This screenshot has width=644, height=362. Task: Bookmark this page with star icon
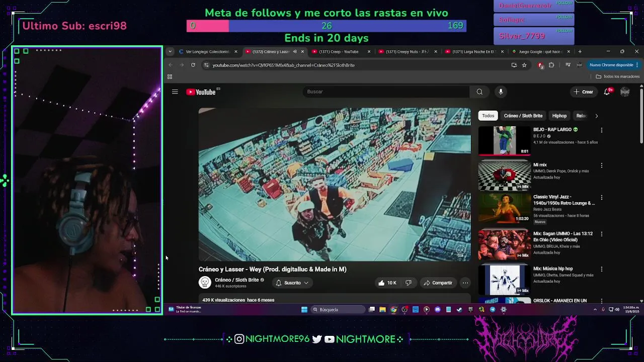(524, 65)
